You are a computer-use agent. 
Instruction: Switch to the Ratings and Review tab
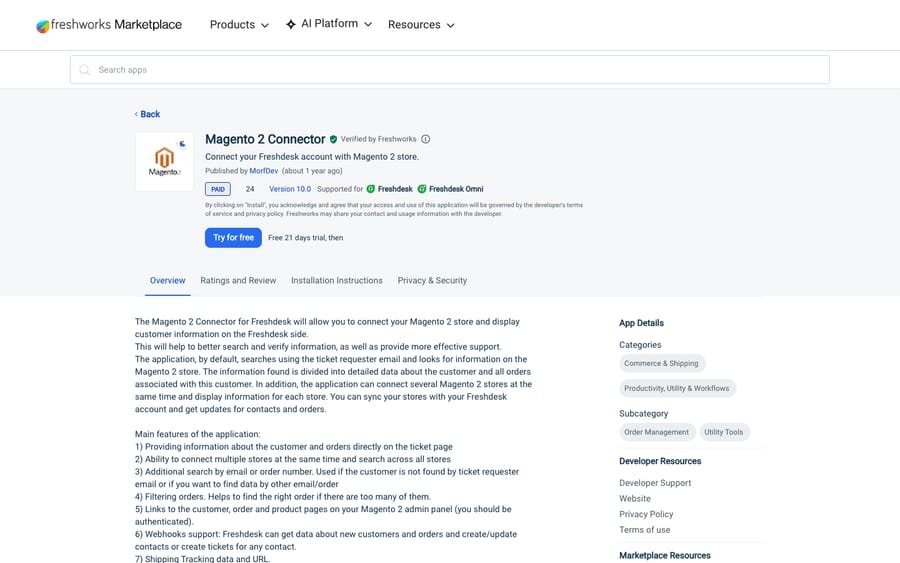point(238,281)
